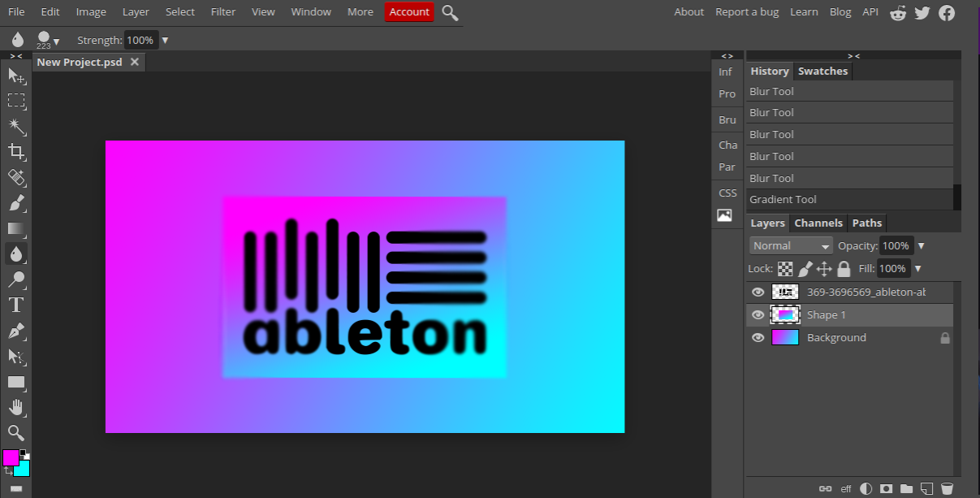Expand the side panel column arrows
Viewport: 980px width, 498px height.
727,56
